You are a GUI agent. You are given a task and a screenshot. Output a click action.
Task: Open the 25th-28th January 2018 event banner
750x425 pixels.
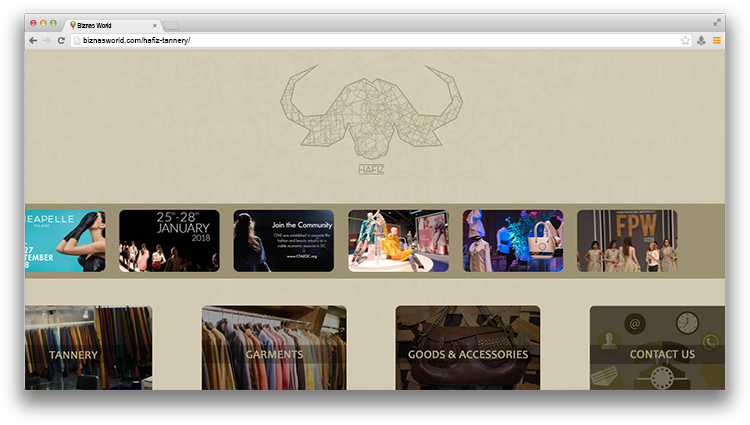(169, 240)
